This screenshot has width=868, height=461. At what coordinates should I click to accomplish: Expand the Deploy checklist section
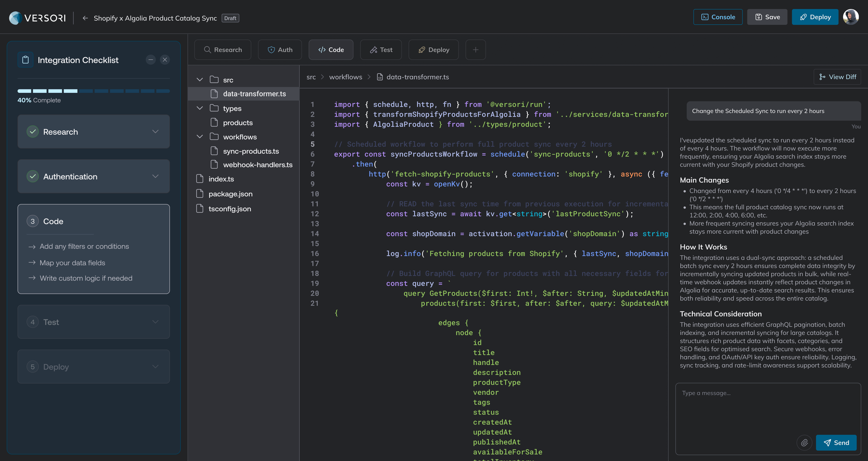click(155, 367)
